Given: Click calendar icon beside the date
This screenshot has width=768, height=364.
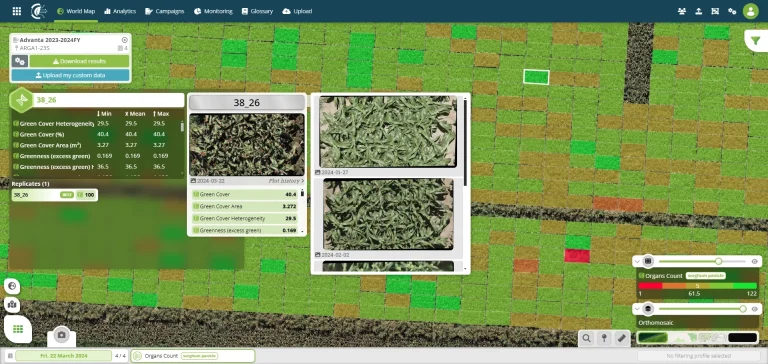Looking at the screenshot, I should (x=10, y=356).
